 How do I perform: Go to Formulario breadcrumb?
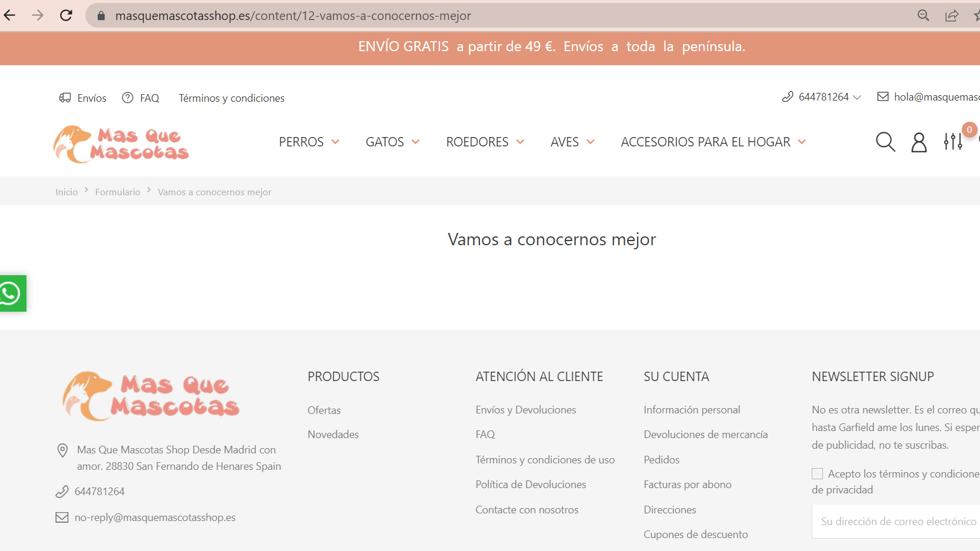[118, 192]
